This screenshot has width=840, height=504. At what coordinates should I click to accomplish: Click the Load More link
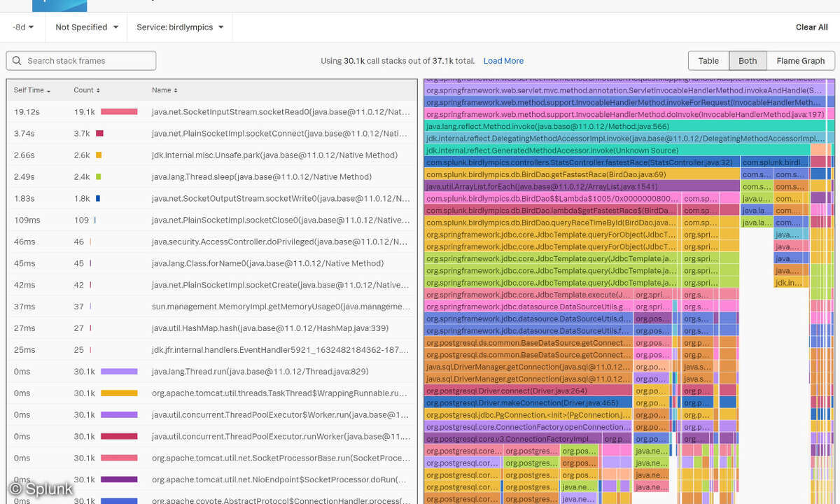(503, 61)
